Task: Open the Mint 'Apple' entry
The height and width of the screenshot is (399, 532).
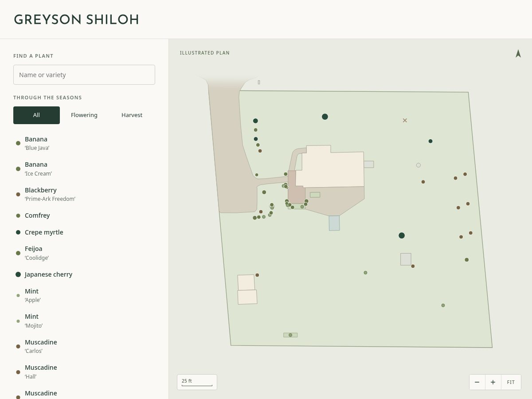Action: click(x=84, y=295)
